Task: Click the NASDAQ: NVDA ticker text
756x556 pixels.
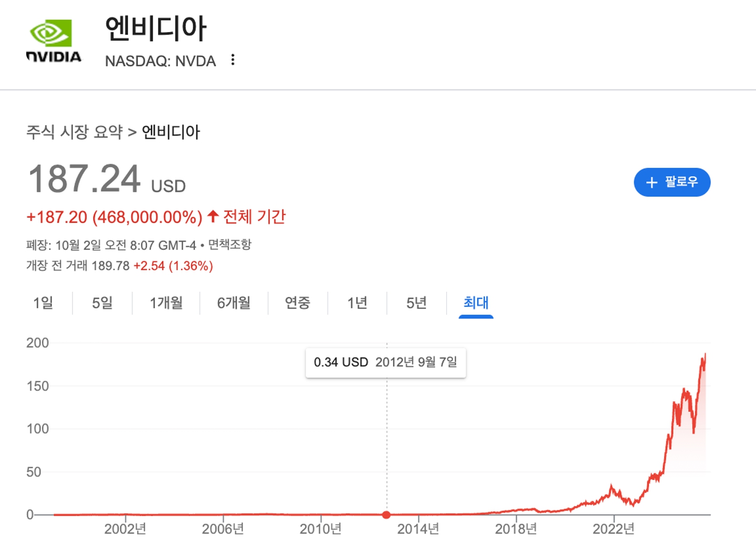Action: click(160, 61)
